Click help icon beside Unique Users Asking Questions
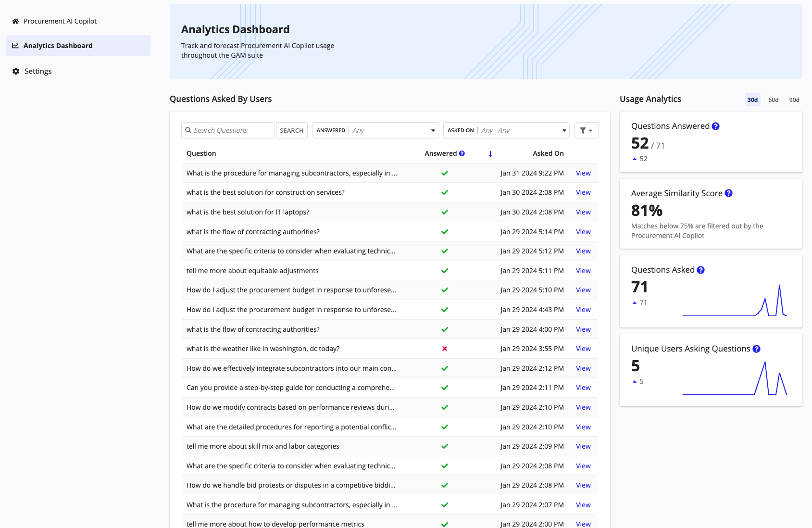 (x=757, y=349)
